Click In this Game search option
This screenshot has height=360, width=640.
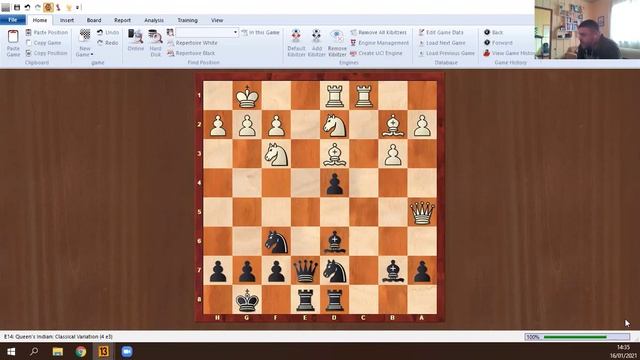[260, 32]
